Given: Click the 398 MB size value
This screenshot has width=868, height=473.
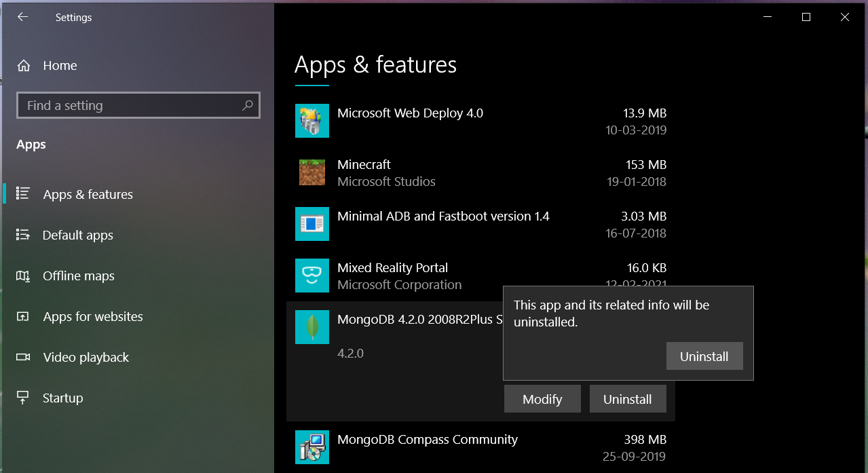Looking at the screenshot, I should point(645,440).
